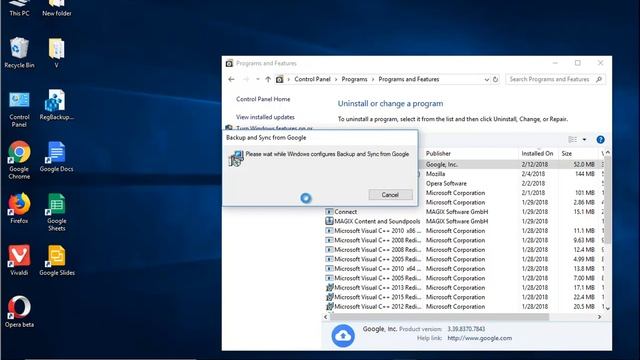Select Microsoft Visual C++ 2013 Redistributable row
This screenshot has height=360, width=640.
point(464,288)
